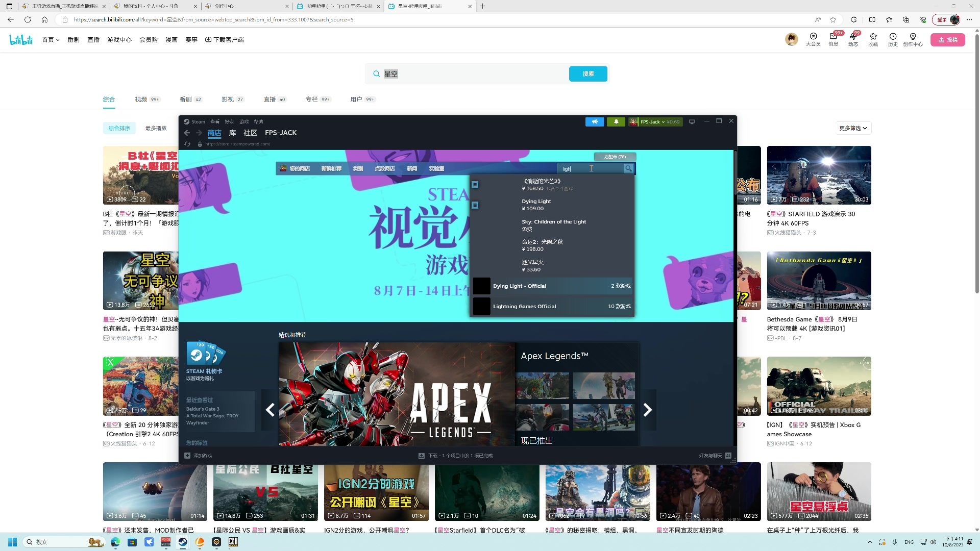Open Dying Light - Official developer result
The width and height of the screenshot is (980, 551).
(x=552, y=286)
